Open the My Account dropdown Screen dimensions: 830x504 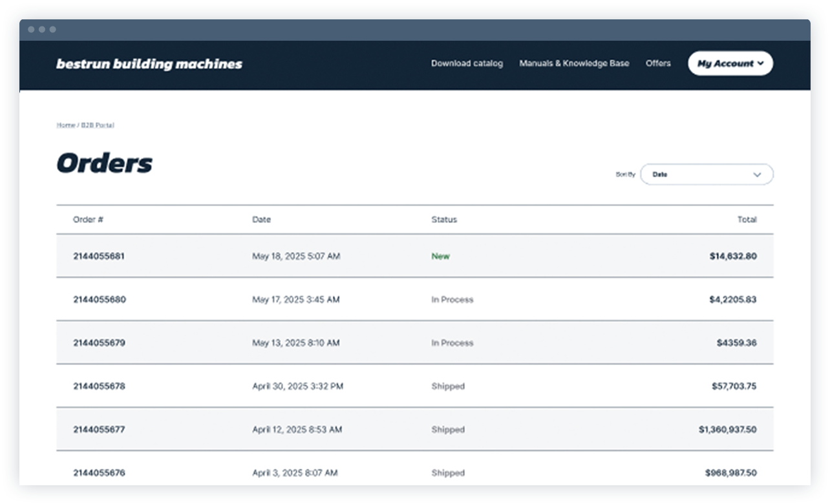click(729, 63)
